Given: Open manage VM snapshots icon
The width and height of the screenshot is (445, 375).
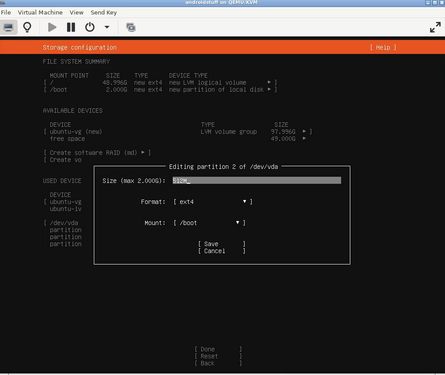Looking at the screenshot, I should (x=131, y=27).
